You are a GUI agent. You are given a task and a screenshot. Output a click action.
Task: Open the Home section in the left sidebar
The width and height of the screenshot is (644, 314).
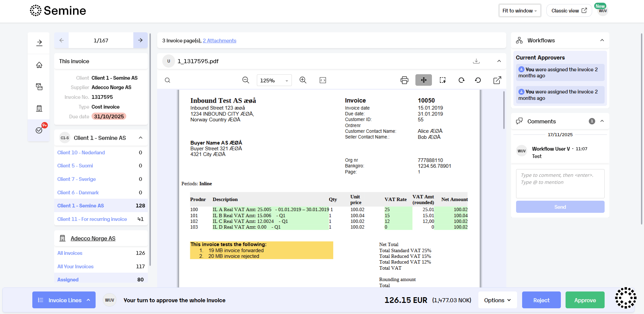click(39, 65)
